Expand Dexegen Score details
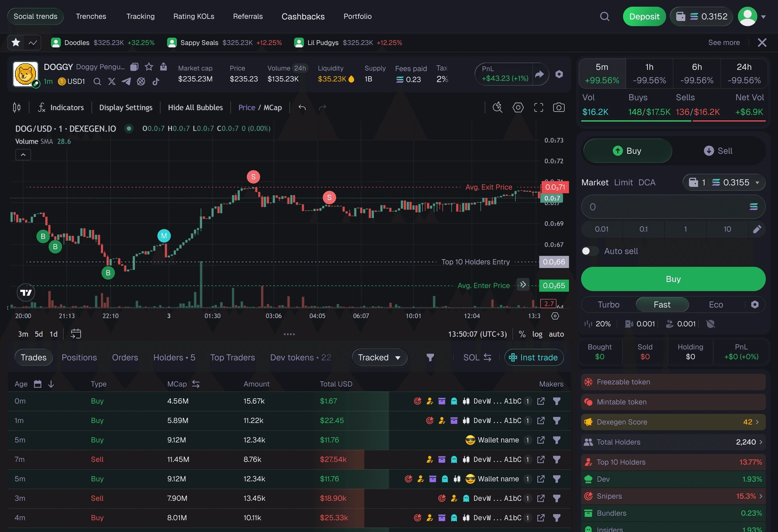The height and width of the screenshot is (532, 778). [673, 422]
